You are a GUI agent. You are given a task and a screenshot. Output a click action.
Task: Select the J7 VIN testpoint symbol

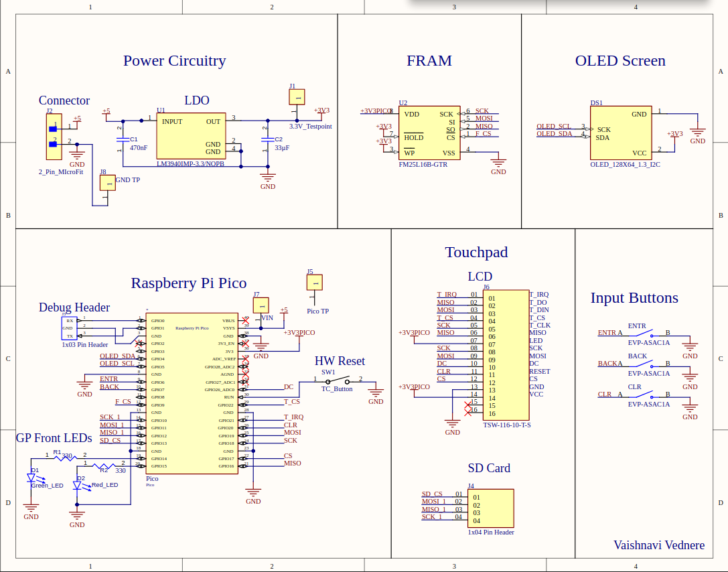[x=261, y=305]
